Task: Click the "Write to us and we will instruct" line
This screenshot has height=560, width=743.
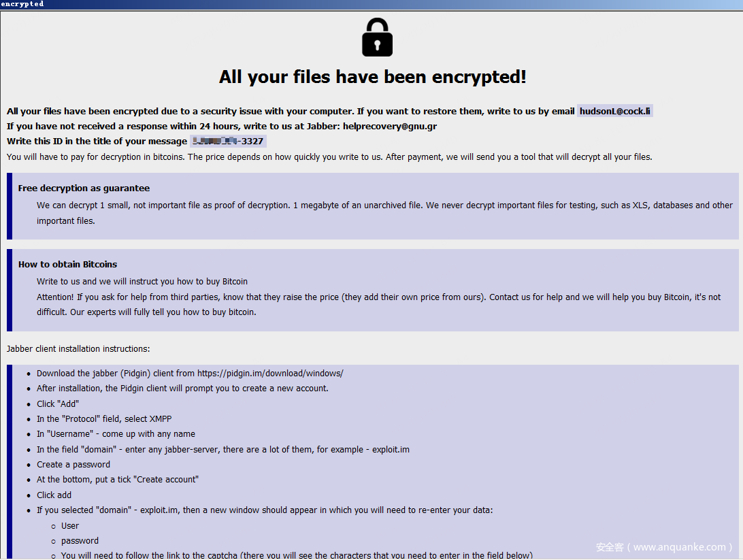Action: pos(142,282)
